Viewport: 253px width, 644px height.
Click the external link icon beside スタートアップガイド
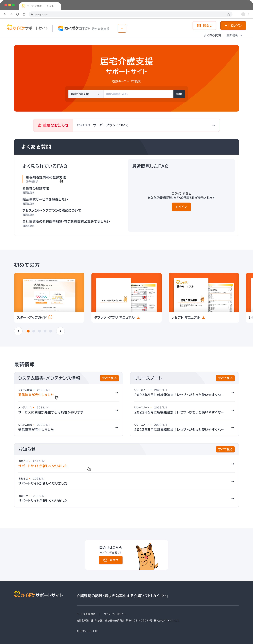point(50,317)
